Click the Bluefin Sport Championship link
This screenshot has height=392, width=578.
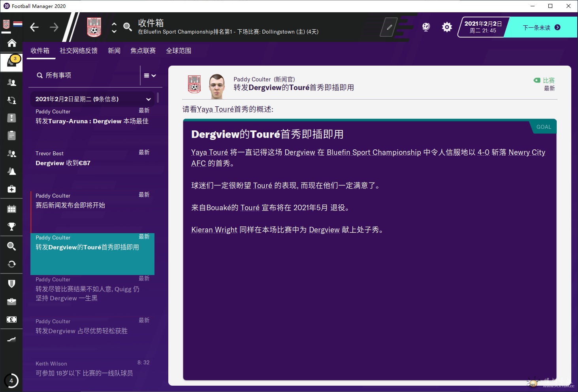(x=374, y=153)
